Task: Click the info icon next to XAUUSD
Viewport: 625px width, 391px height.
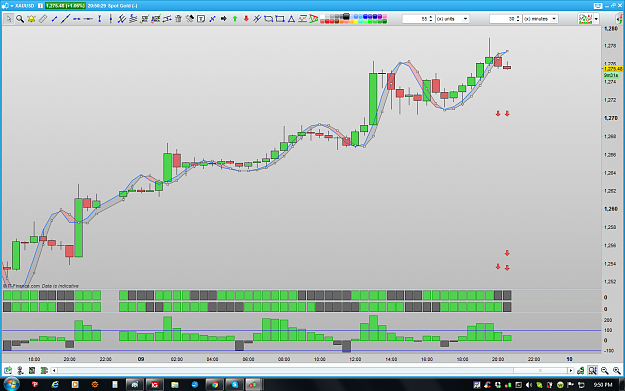Action: (40, 6)
